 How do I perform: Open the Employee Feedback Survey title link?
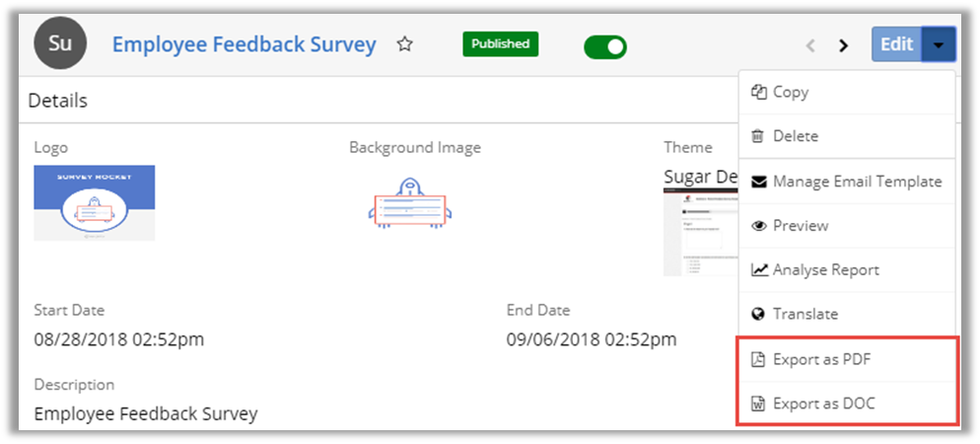coord(244,44)
